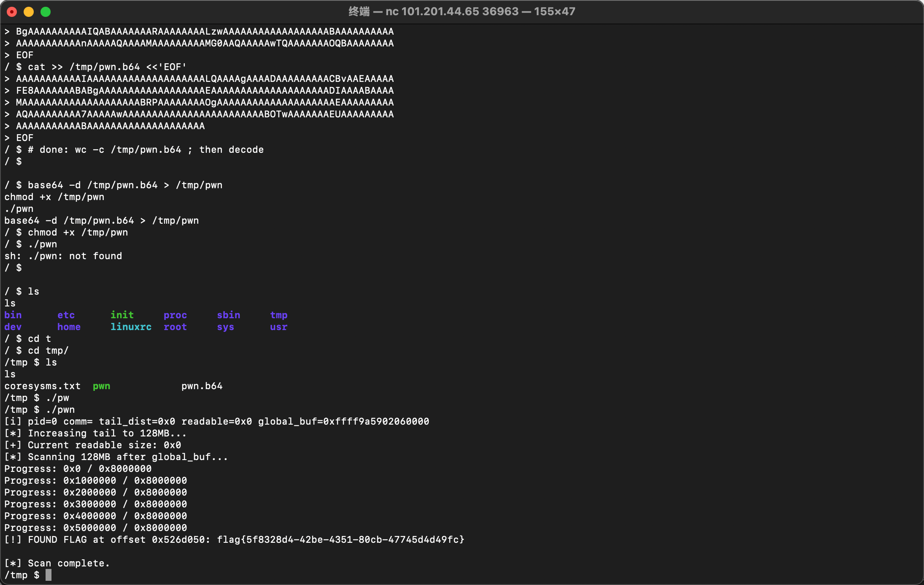Click the 'sh: ./pwn: not found' error line
Image resolution: width=924 pixels, height=585 pixels.
tap(63, 256)
